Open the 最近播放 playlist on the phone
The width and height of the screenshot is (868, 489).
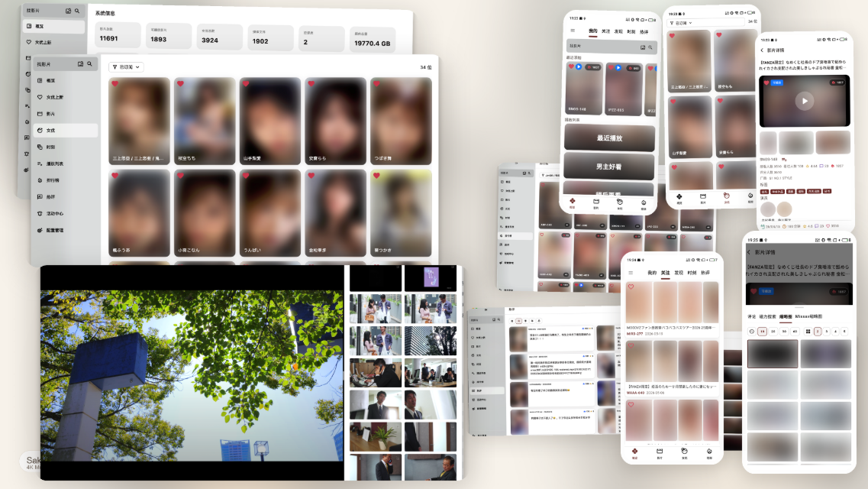pyautogui.click(x=609, y=138)
